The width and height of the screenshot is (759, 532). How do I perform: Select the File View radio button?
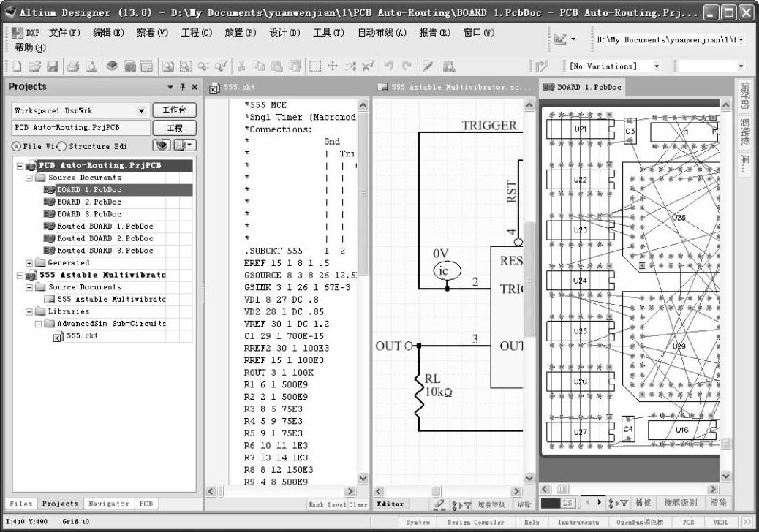[x=17, y=146]
